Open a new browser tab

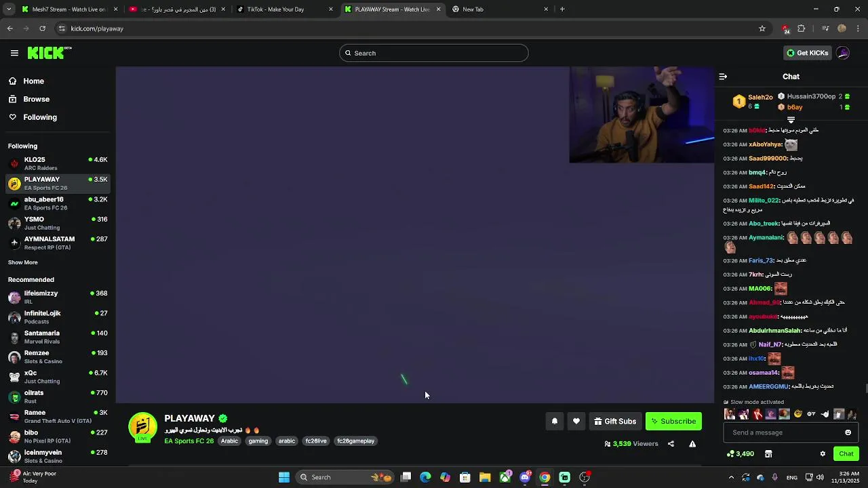[x=562, y=9]
